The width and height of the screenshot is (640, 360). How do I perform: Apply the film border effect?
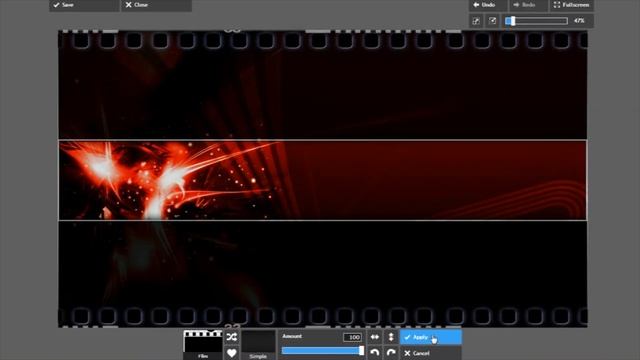[431, 337]
